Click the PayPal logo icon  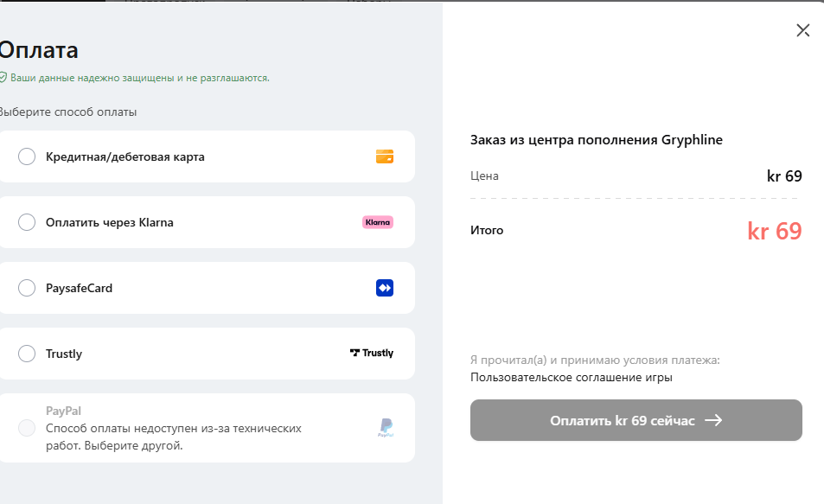coord(386,427)
